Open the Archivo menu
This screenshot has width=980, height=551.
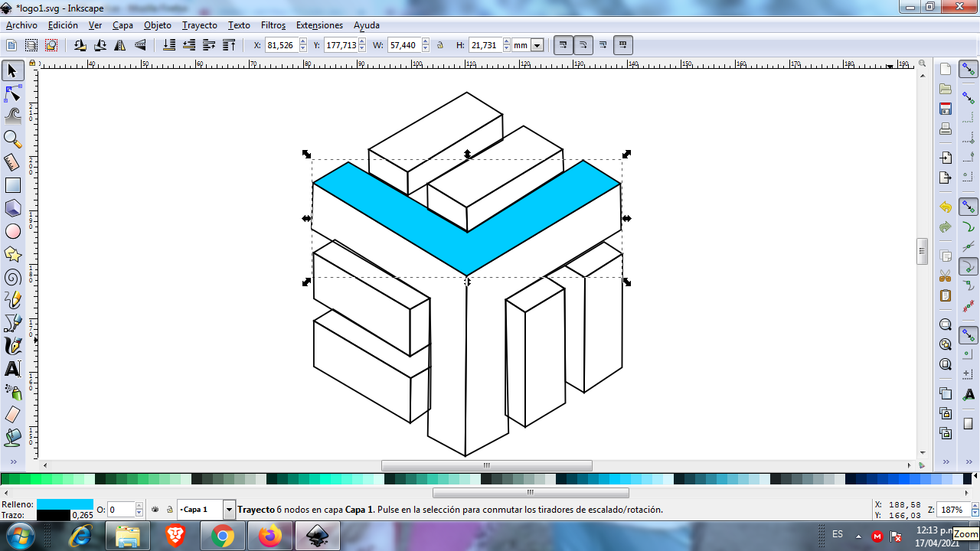[x=21, y=25]
